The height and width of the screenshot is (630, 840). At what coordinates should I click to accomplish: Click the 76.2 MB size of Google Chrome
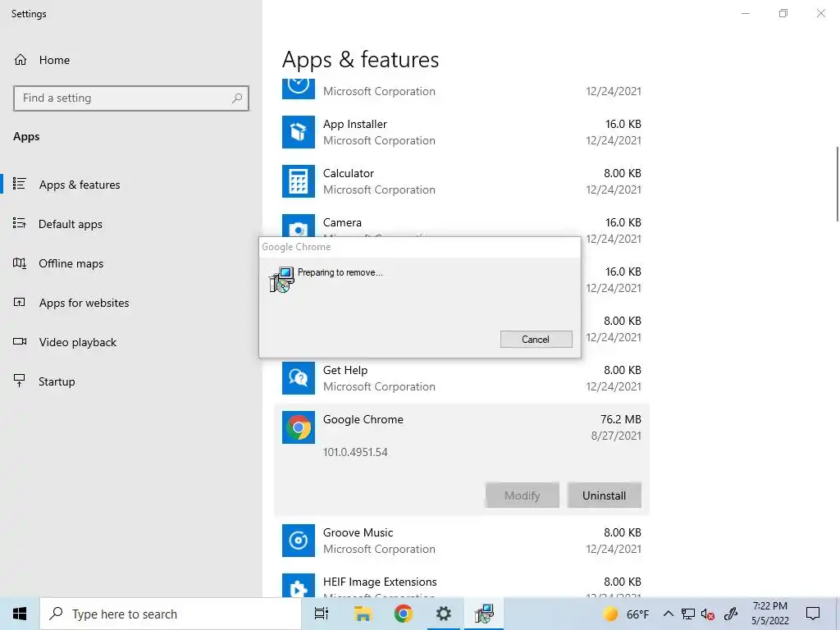tap(620, 419)
